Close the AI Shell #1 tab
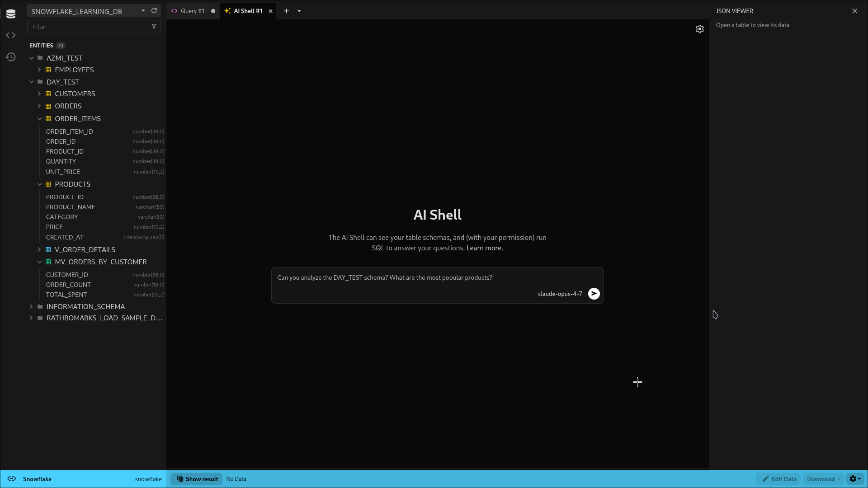 coord(271,11)
